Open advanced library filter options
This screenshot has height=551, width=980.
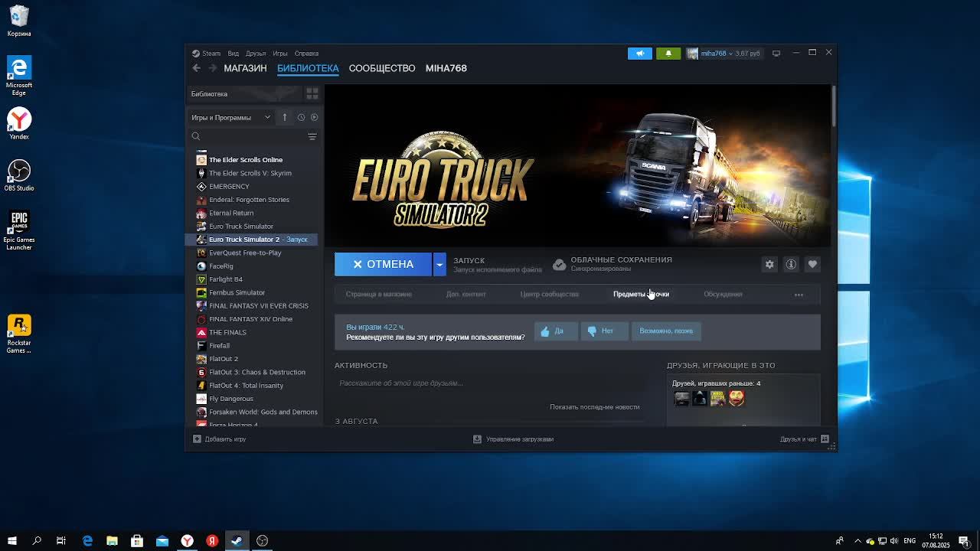[x=312, y=136]
